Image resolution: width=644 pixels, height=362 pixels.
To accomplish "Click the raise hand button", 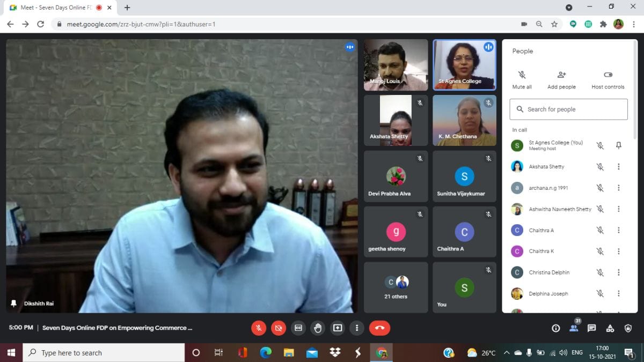I will coord(318,328).
